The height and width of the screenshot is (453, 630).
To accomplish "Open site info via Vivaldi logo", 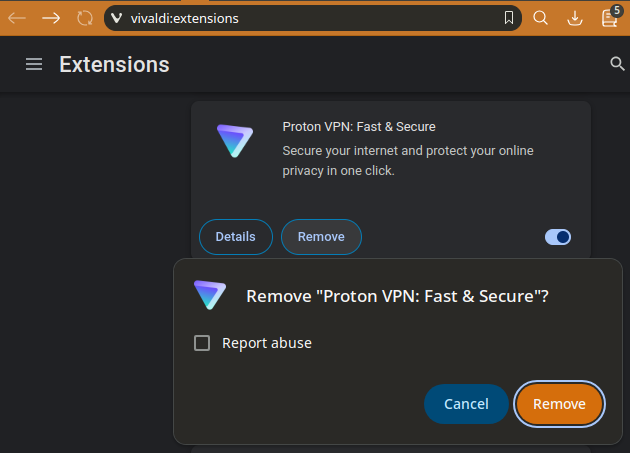I will coord(117,18).
